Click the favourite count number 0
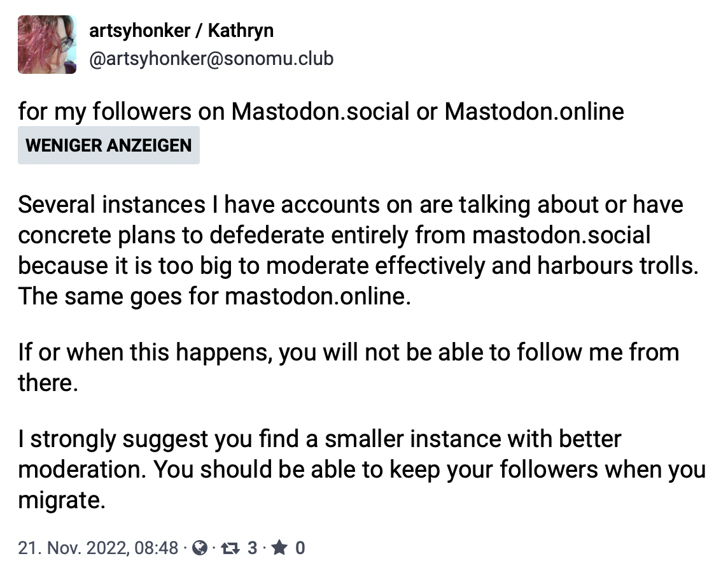Viewport: 728px width, 577px height. [x=300, y=547]
